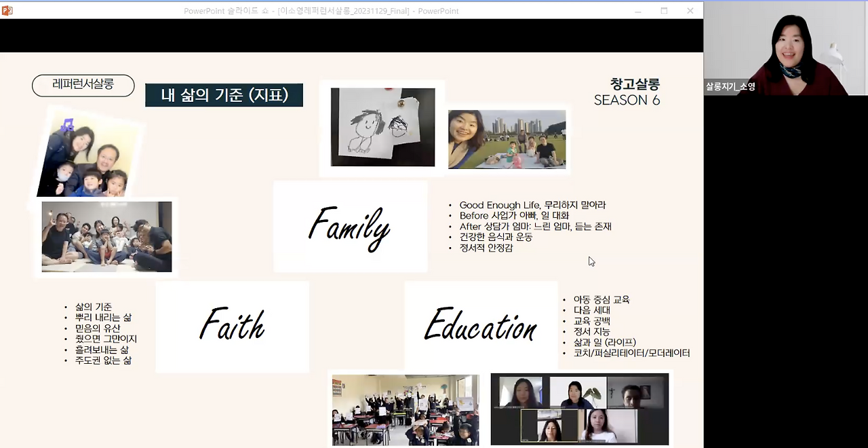Click the SEASON 6 text
Screen dimensions: 868x448
(x=627, y=100)
